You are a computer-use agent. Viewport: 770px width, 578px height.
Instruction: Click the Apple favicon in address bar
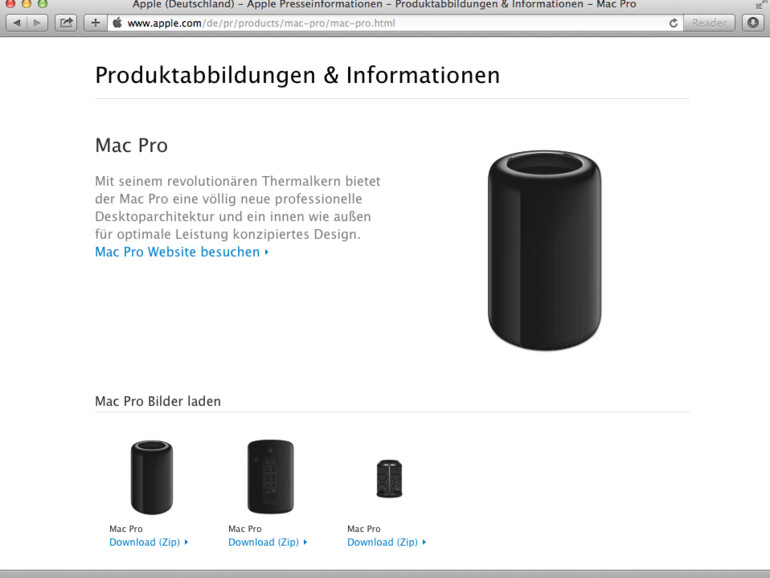117,23
